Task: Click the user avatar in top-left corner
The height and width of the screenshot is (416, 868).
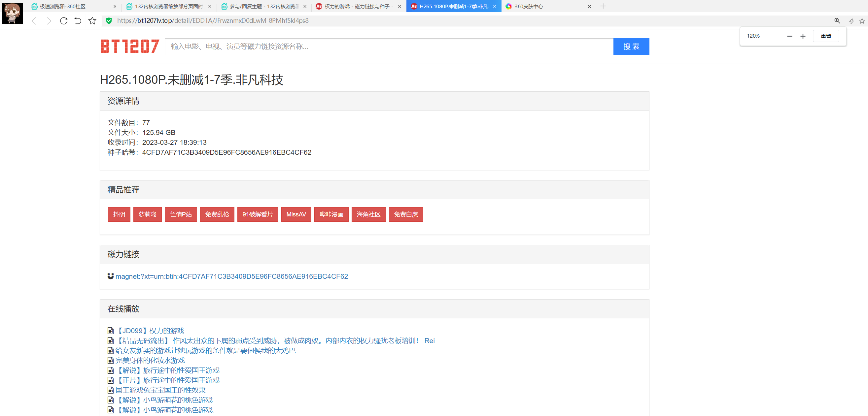Action: tap(13, 14)
